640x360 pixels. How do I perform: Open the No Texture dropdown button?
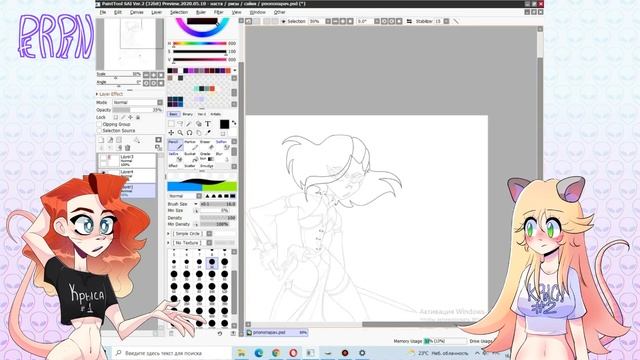[209, 243]
